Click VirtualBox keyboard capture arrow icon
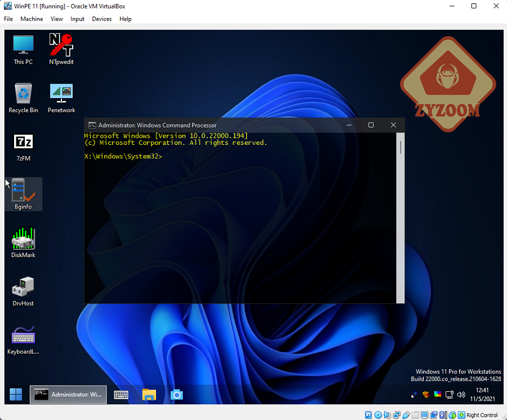 tap(461, 415)
